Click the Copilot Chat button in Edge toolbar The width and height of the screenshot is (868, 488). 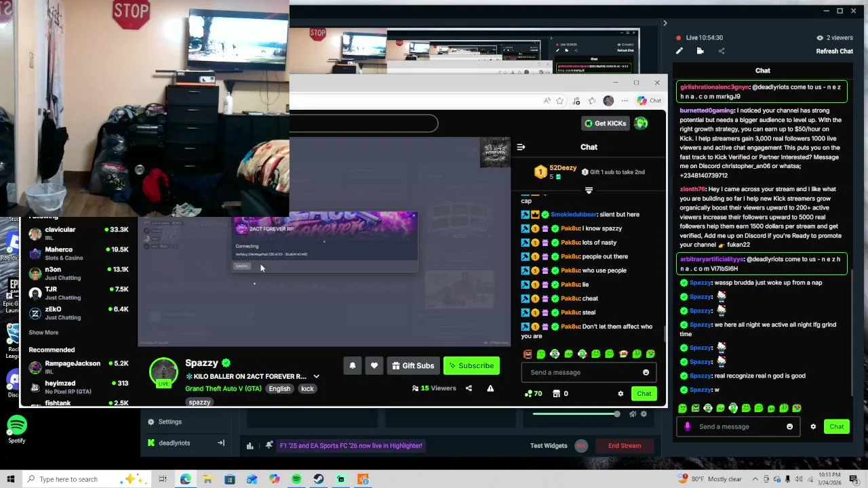[649, 101]
